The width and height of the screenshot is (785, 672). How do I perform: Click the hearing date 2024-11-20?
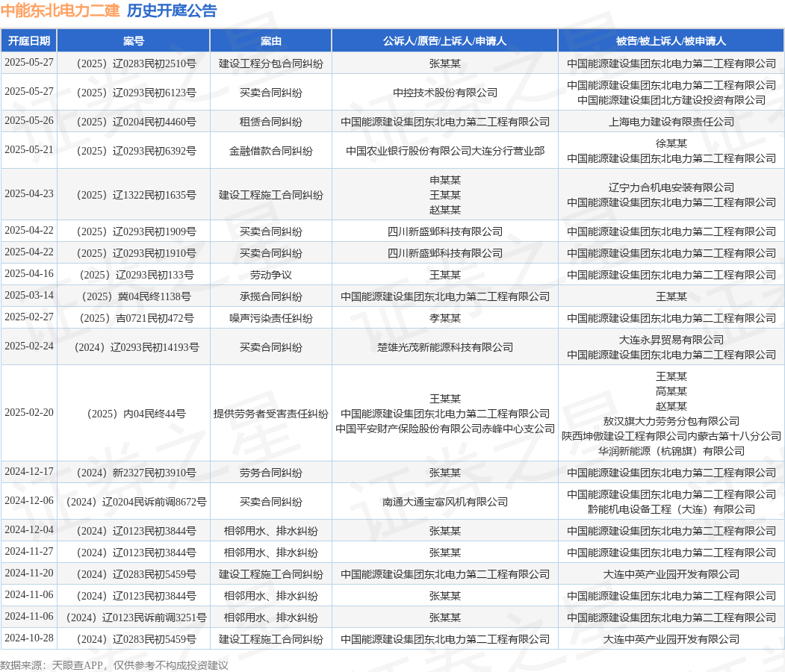point(29,573)
